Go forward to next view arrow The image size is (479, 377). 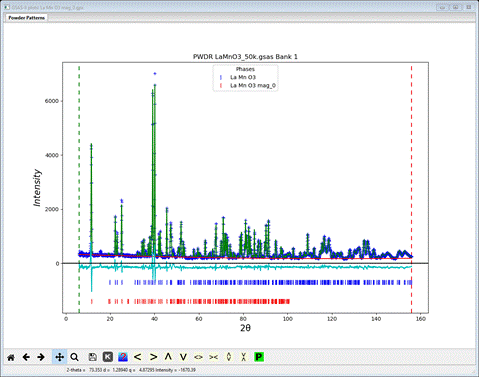(x=41, y=357)
